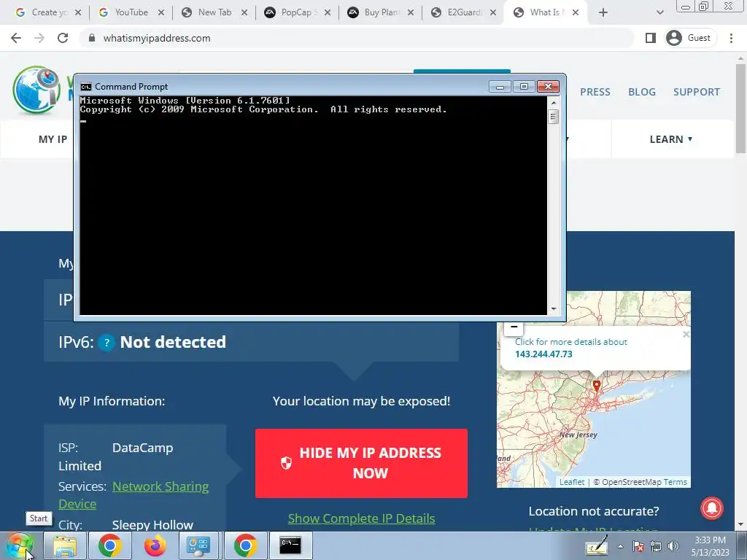
Task: Open the Leaflet attribution link
Action: pyautogui.click(x=572, y=482)
